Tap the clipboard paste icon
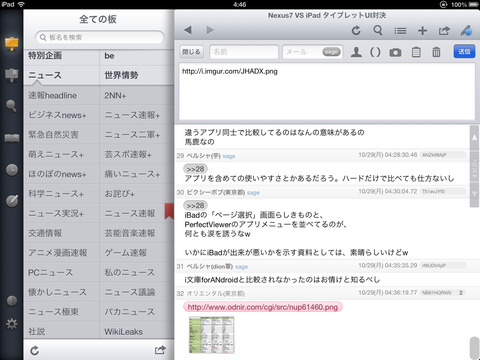 click(x=416, y=52)
